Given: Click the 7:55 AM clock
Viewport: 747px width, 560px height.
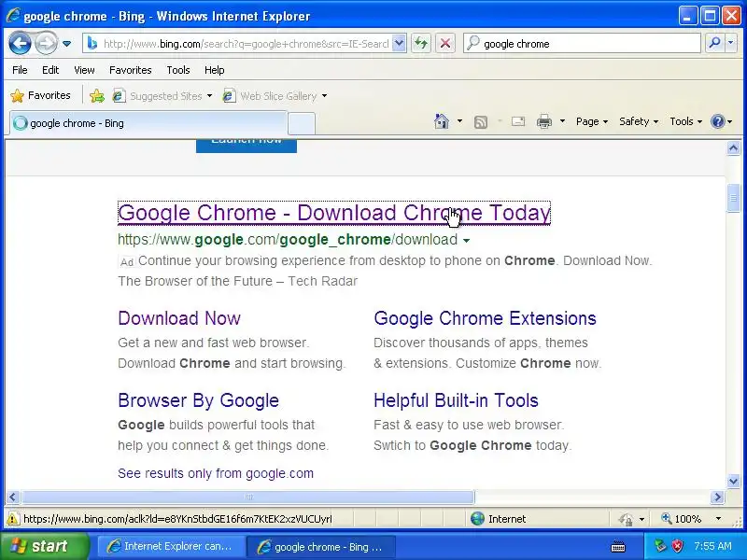Looking at the screenshot, I should tap(712, 546).
